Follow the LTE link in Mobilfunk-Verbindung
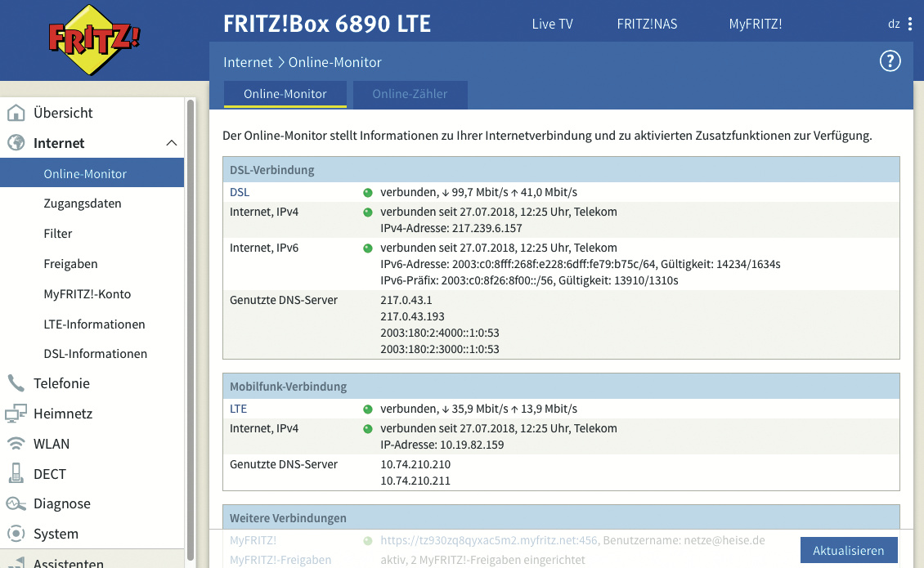Viewport: 924px width, 568px height. [x=238, y=409]
